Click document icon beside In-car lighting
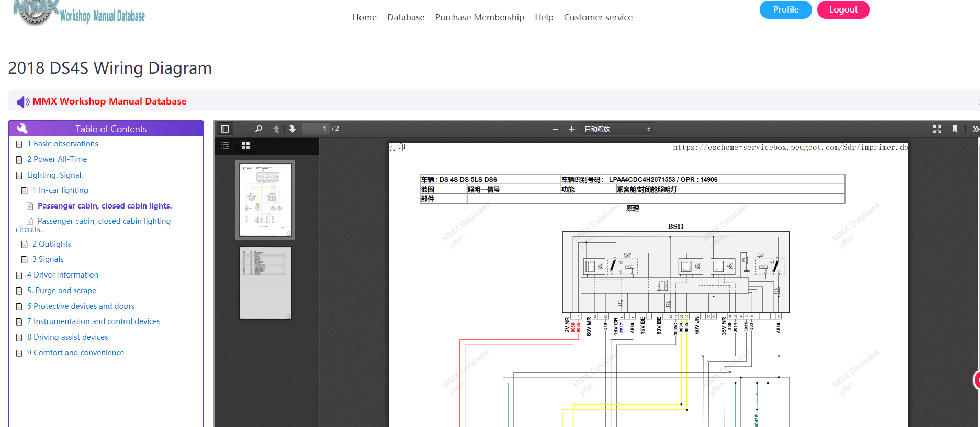 click(25, 191)
